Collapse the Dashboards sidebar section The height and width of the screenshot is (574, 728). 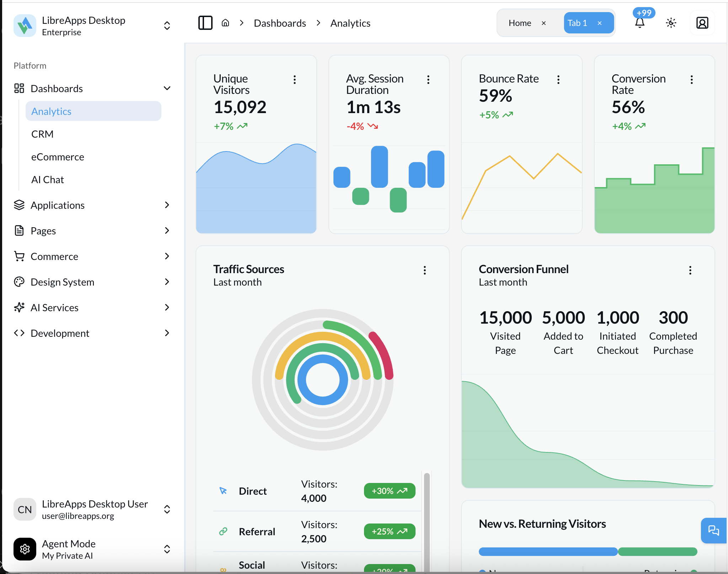(167, 88)
